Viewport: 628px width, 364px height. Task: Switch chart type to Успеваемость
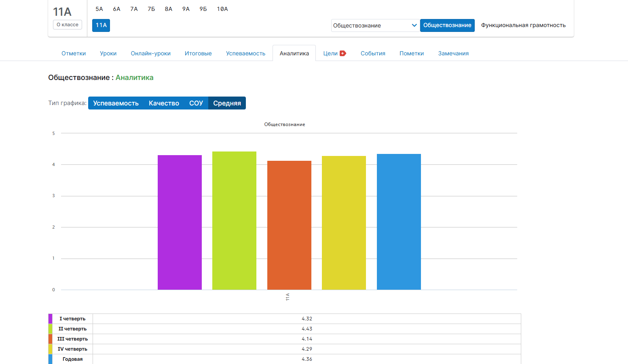[x=116, y=103]
